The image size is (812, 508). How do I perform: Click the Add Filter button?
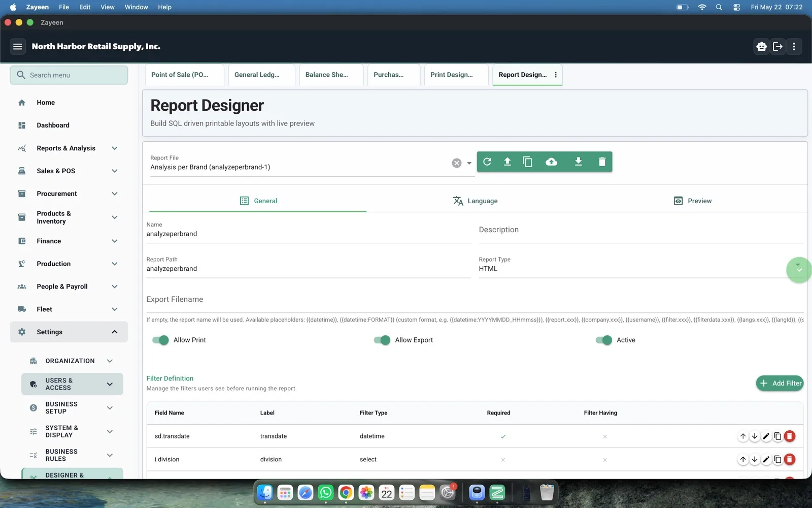click(780, 384)
